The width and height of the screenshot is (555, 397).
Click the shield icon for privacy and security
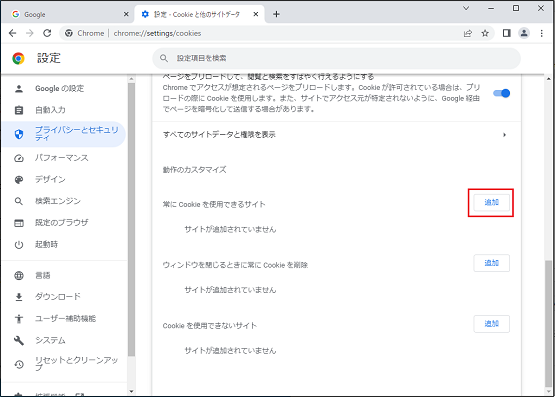click(x=19, y=134)
